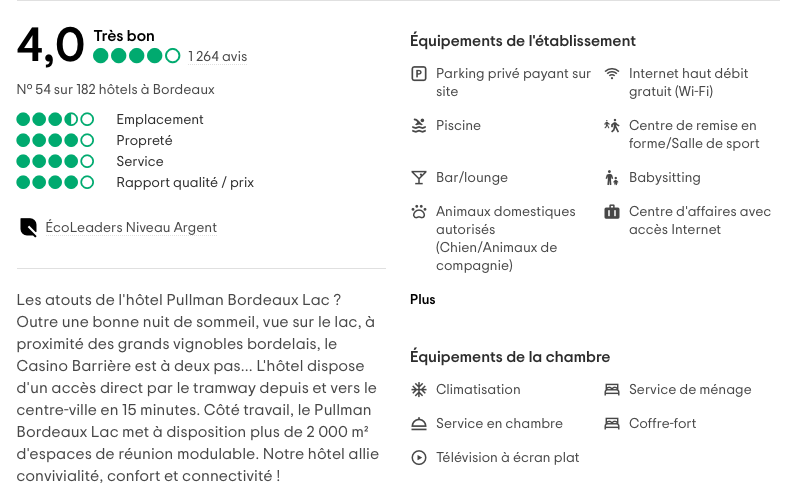The height and width of the screenshot is (488, 793).
Task: Click the room service bell icon
Action: click(419, 424)
